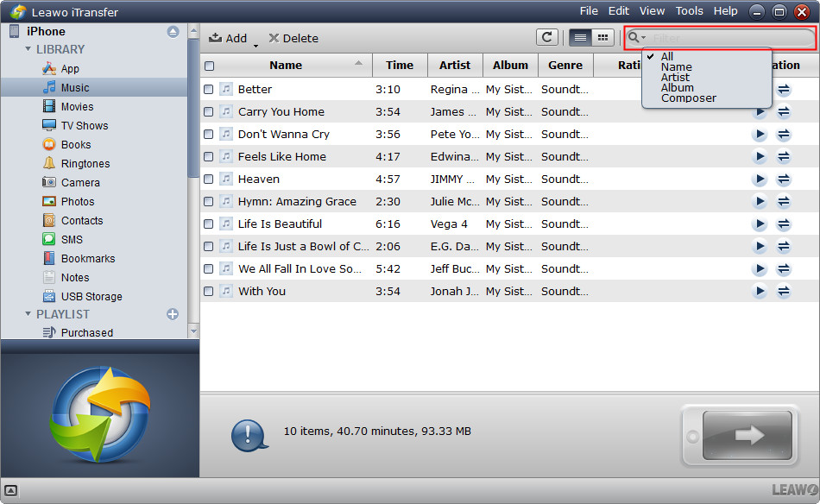Check the Feels Like Home checkbox
The image size is (820, 504).
pyautogui.click(x=208, y=156)
